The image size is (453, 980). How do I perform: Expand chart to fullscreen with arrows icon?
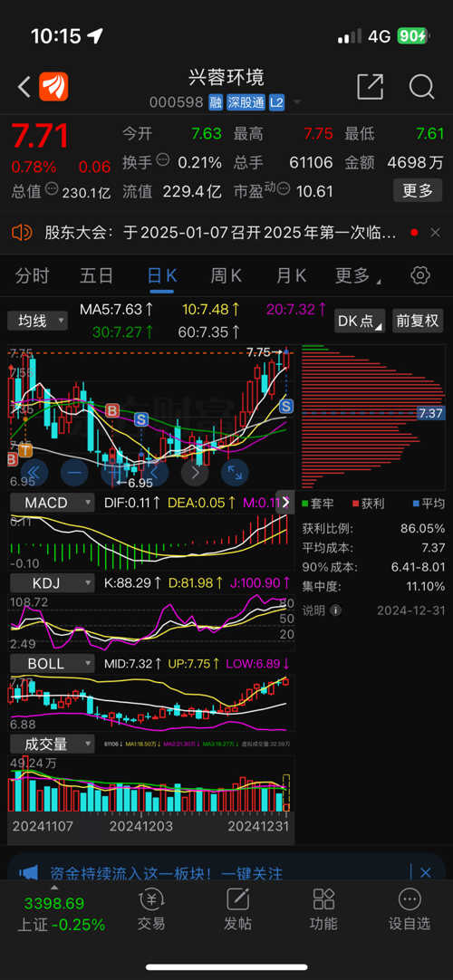pos(235,473)
